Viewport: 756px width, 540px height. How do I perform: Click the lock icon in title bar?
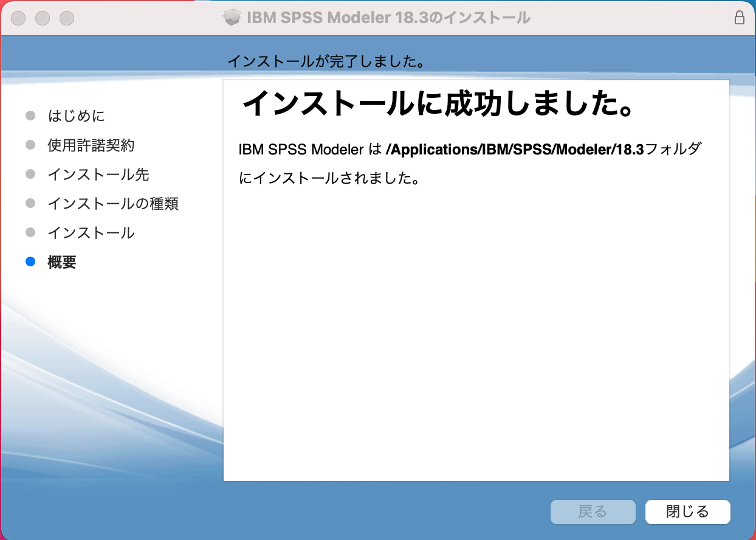coord(739,18)
